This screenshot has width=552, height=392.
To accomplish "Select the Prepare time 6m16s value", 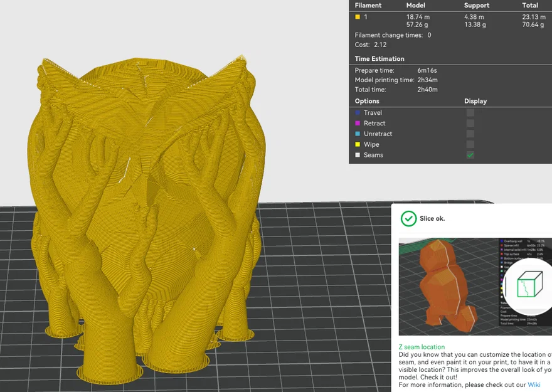I will (427, 70).
